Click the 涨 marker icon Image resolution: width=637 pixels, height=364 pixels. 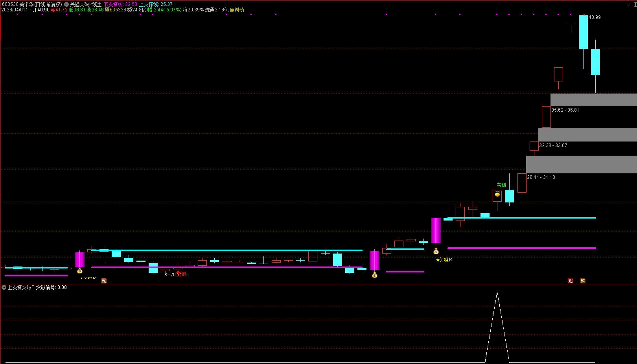point(571,281)
